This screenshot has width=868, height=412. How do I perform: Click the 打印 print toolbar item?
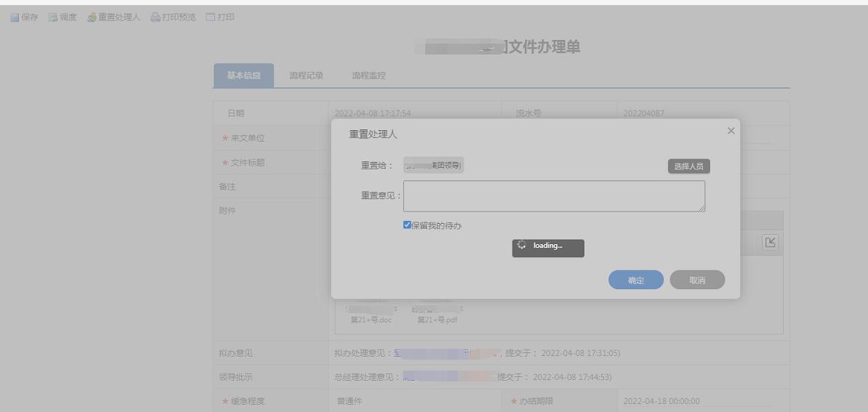tap(220, 17)
